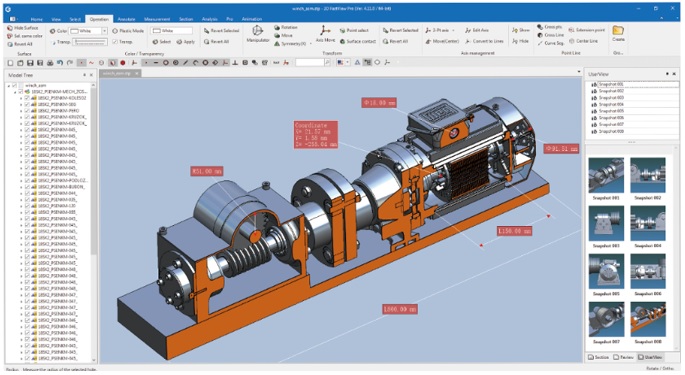Click the Apply color button
Image resolution: width=685 pixels, height=375 pixels.
(x=186, y=42)
